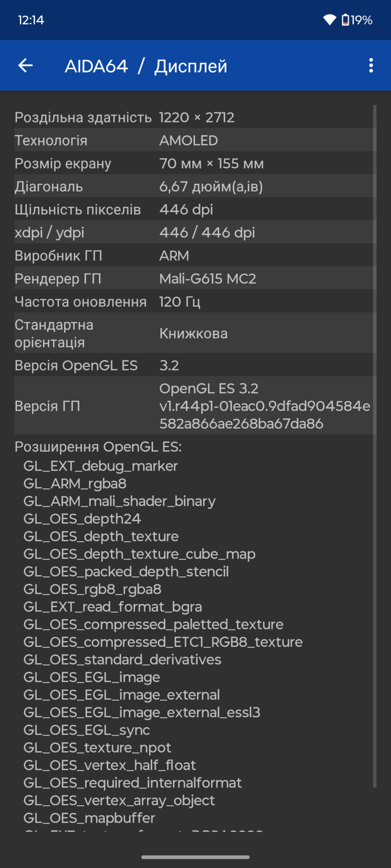Select the Щільність пікселів row
391x868 pixels.
click(195, 209)
